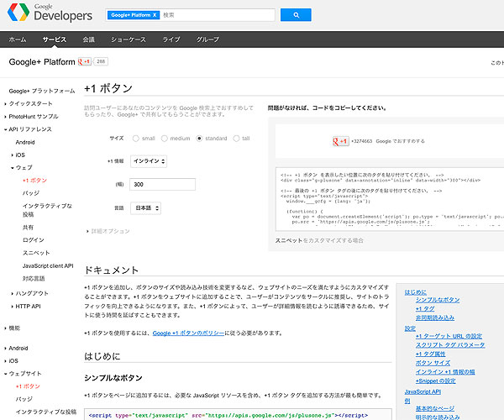Open Android under API リファレンス
This screenshot has height=420, width=504.
click(25, 142)
